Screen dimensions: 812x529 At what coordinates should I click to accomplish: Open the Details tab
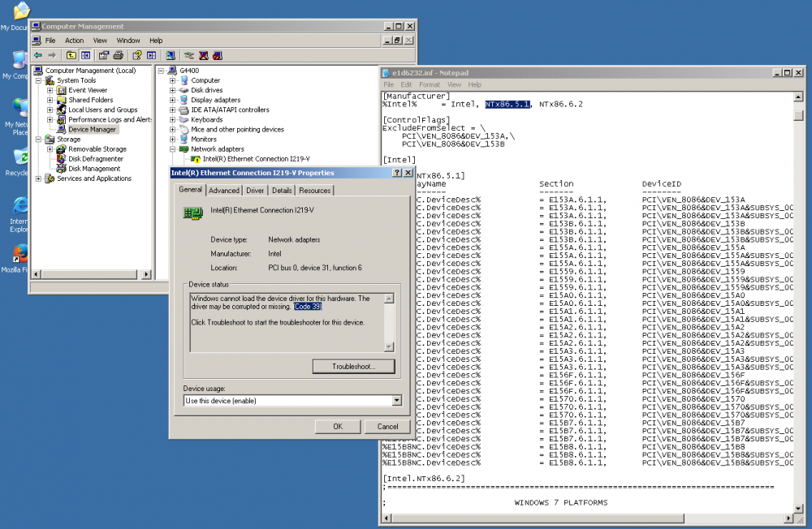point(282,191)
